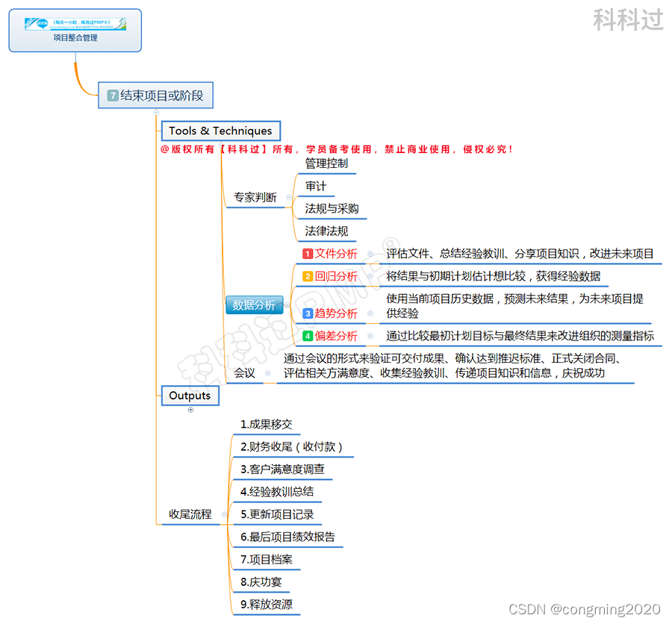Image resolution: width=672 pixels, height=624 pixels.
Task: Collapse the 专家判断 subtopics
Action: [x=289, y=198]
